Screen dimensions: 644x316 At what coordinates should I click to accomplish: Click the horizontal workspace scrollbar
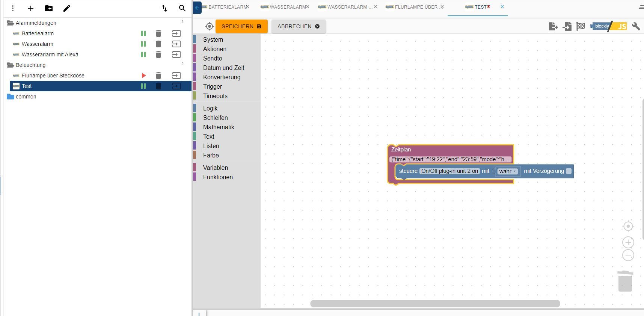435,304
